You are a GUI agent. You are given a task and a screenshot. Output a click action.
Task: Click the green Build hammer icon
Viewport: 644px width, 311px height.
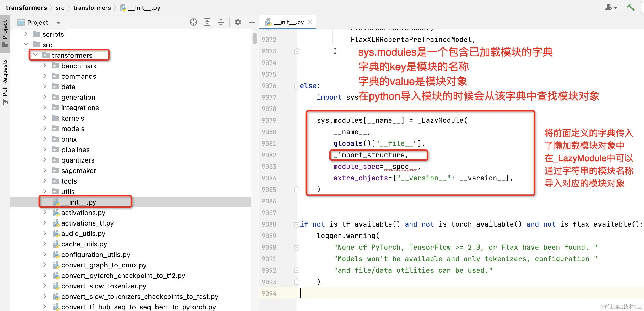631,7
